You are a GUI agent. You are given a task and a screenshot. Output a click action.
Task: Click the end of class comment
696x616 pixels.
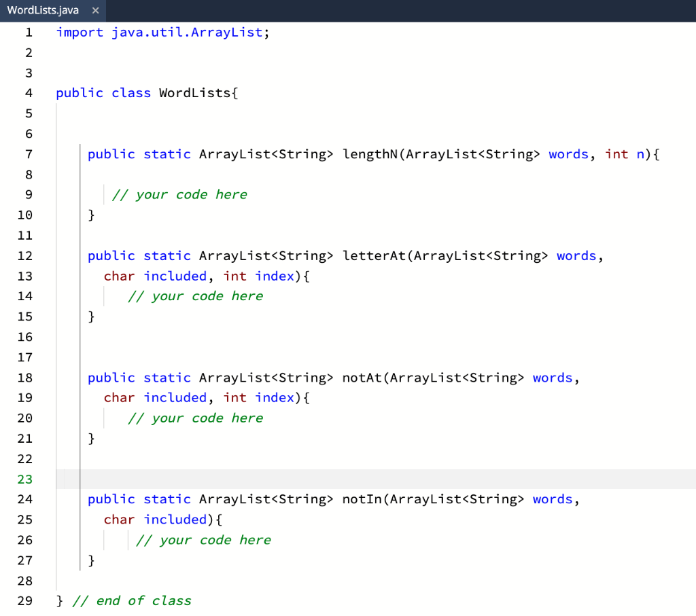pyautogui.click(x=131, y=600)
